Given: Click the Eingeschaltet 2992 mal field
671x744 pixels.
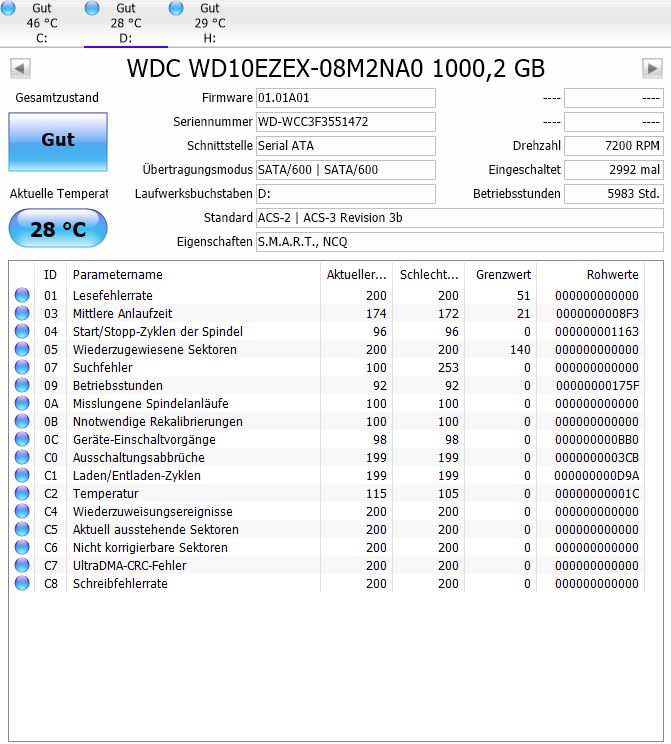Looking at the screenshot, I should (614, 170).
